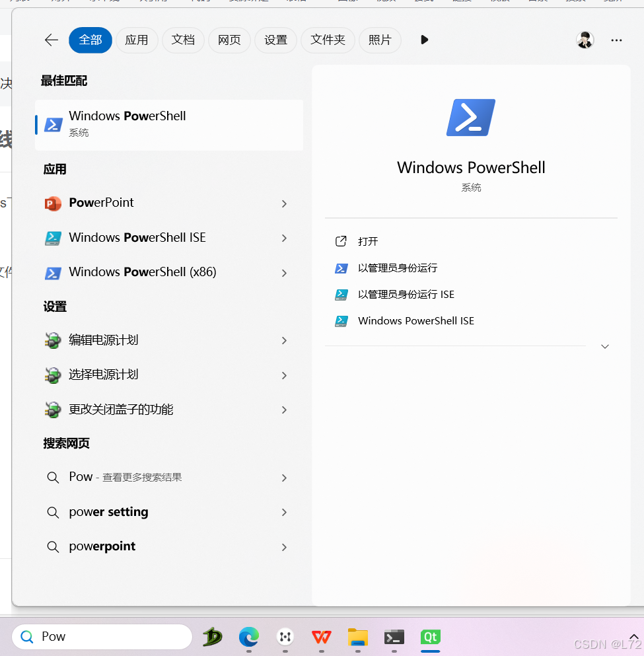
Task: Switch to the 网页 filter tab
Action: pos(230,40)
